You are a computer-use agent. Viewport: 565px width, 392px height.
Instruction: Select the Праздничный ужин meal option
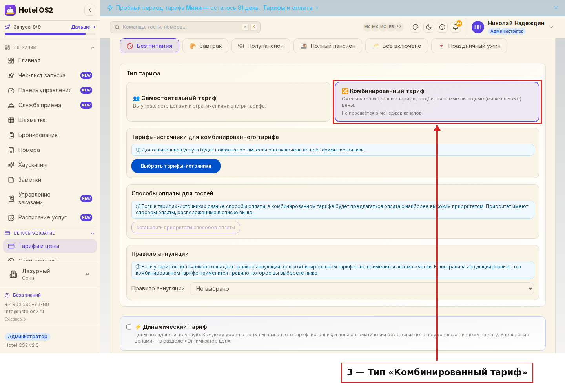pyautogui.click(x=469, y=46)
